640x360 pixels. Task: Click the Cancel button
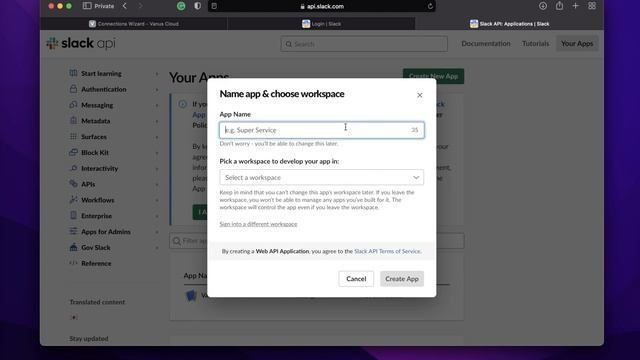(356, 279)
